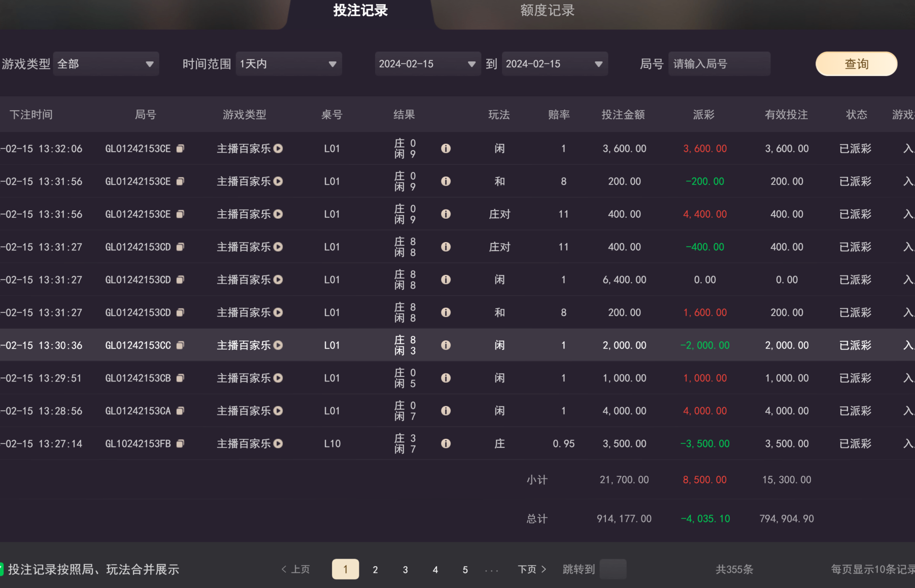915x588 pixels.
Task: Click the total bet amount 914,177.00
Action: [x=624, y=518]
